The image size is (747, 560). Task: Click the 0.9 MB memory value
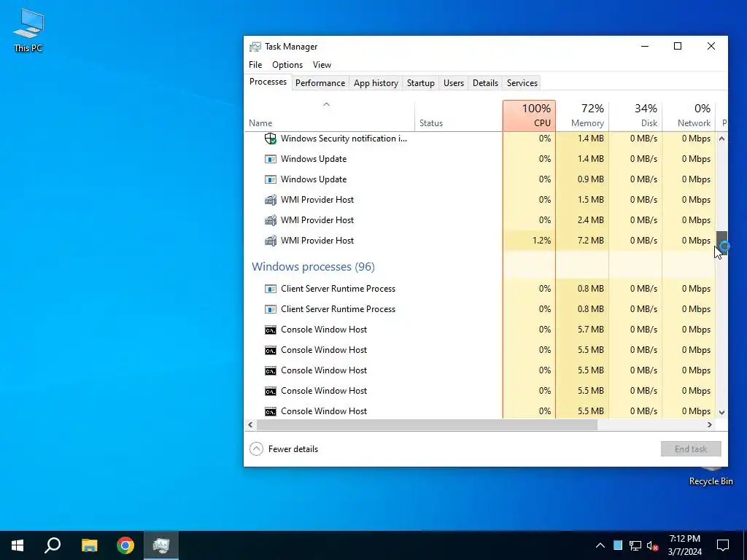591,179
